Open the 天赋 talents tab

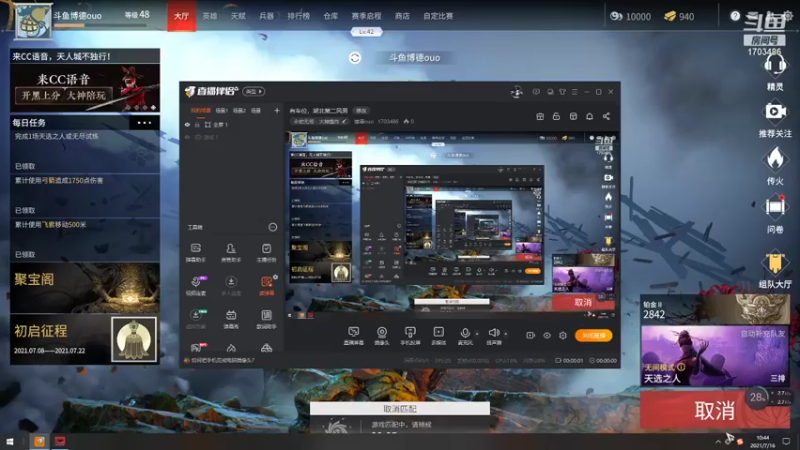(x=238, y=16)
